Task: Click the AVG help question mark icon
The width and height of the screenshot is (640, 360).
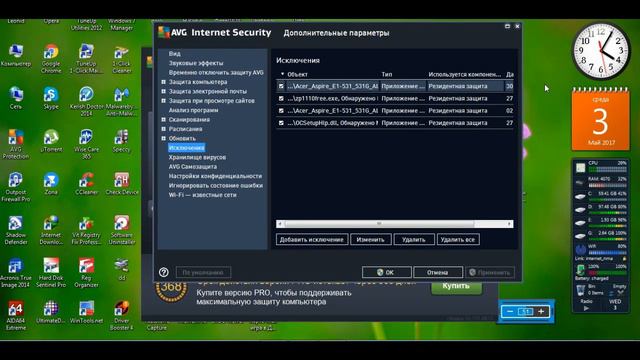Action: [164, 272]
